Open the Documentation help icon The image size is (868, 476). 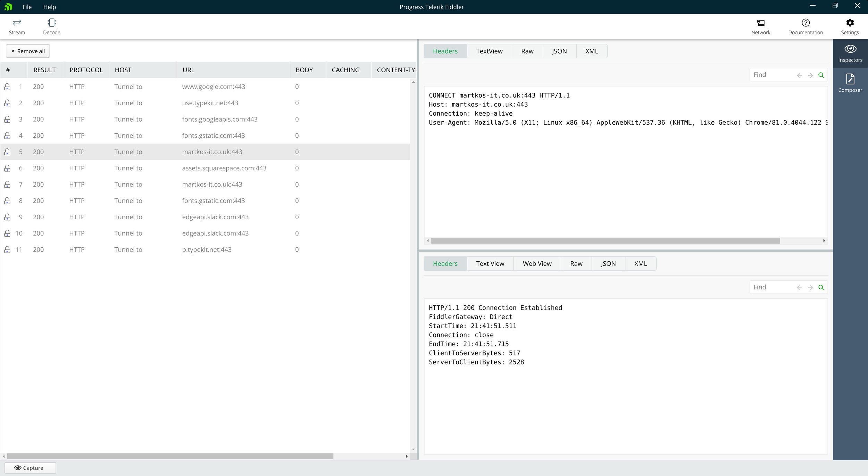coord(805,23)
